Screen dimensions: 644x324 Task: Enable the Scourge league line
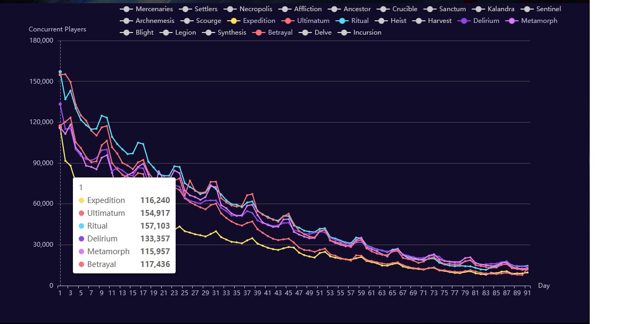point(201,21)
